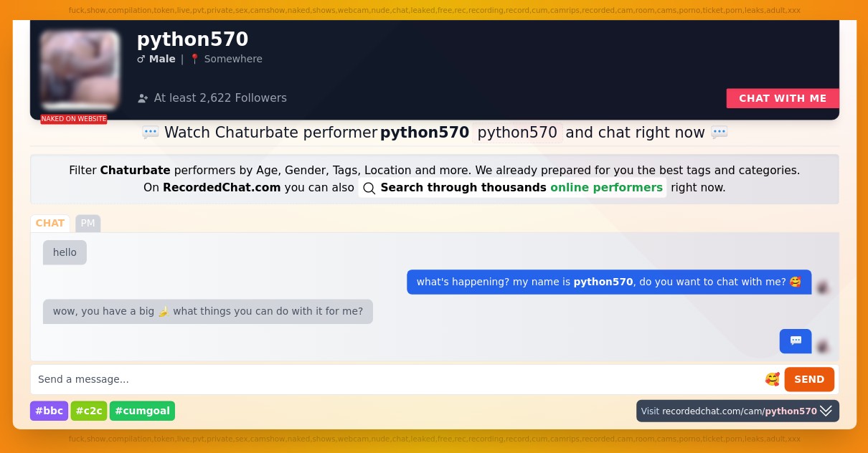Open the blurred python570 profile thumbnail
Viewport: 868px width, 453px height.
tap(80, 70)
